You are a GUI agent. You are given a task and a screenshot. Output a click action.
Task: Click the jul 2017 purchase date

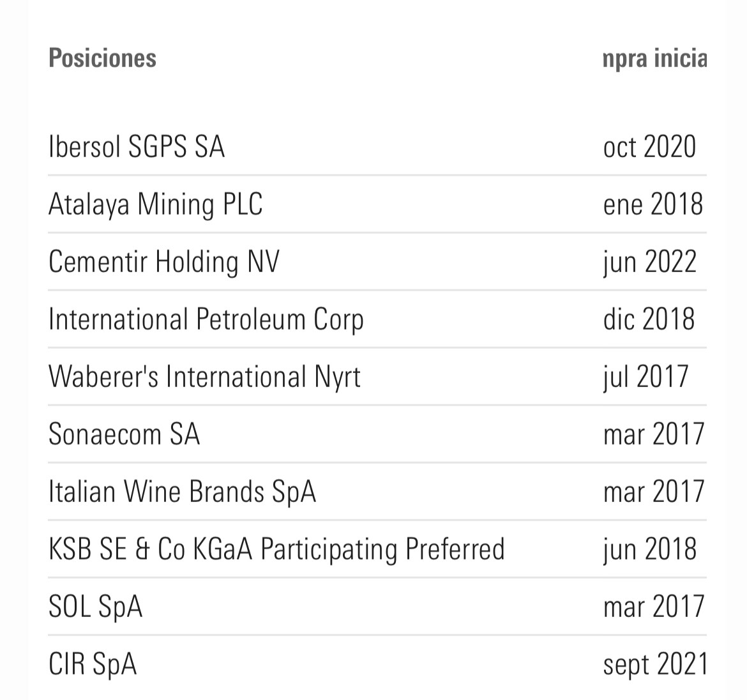pos(645,377)
